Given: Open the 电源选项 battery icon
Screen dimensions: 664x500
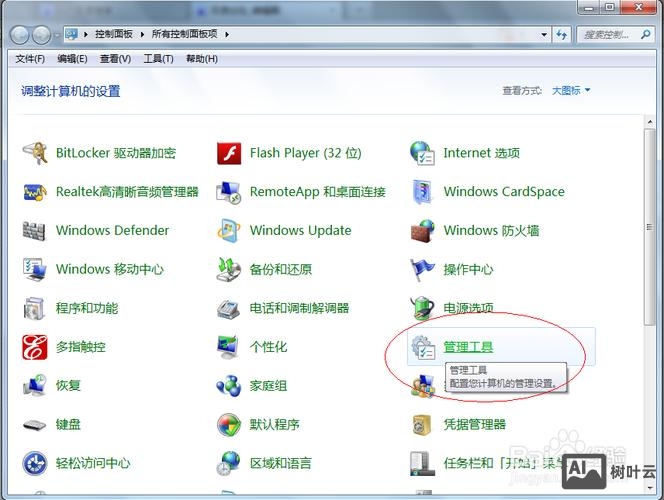Looking at the screenshot, I should [422, 307].
